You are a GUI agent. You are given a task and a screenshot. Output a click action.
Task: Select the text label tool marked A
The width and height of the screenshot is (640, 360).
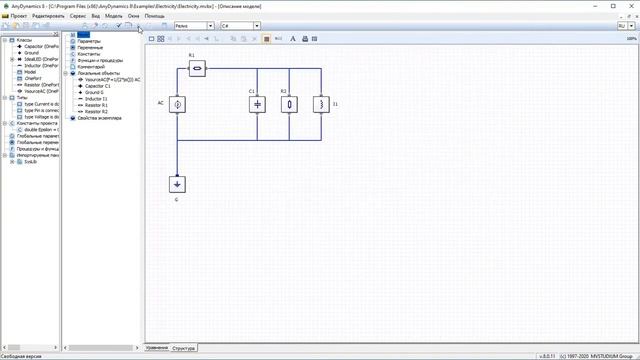293,39
